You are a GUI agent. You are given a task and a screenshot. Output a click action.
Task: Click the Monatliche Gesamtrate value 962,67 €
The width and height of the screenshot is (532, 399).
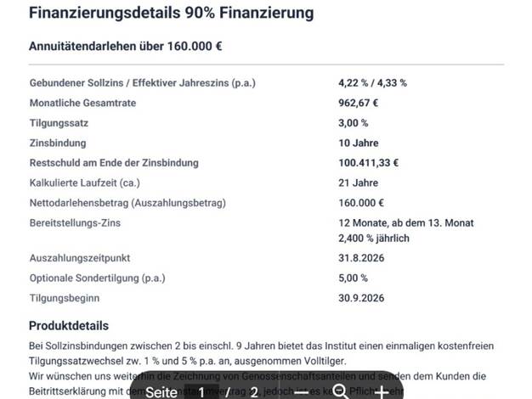pyautogui.click(x=359, y=103)
